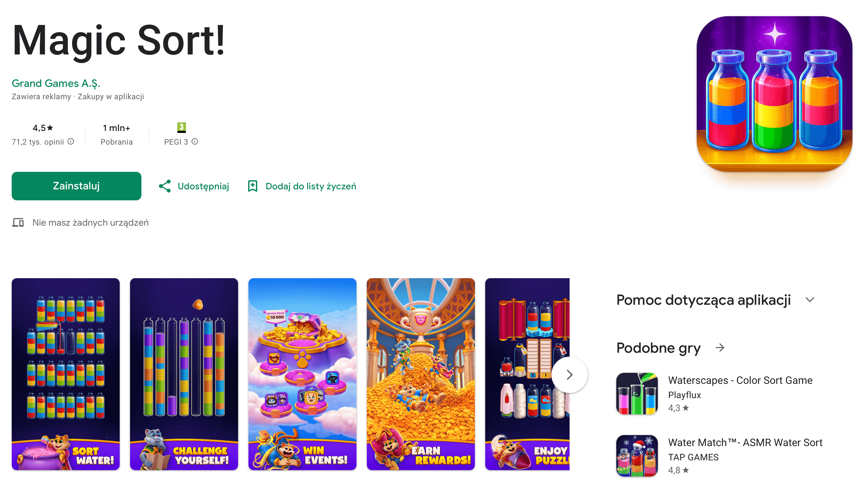Click the devices icon near Nie masz żadnych urządzeń
The image size is (868, 485).
[18, 223]
